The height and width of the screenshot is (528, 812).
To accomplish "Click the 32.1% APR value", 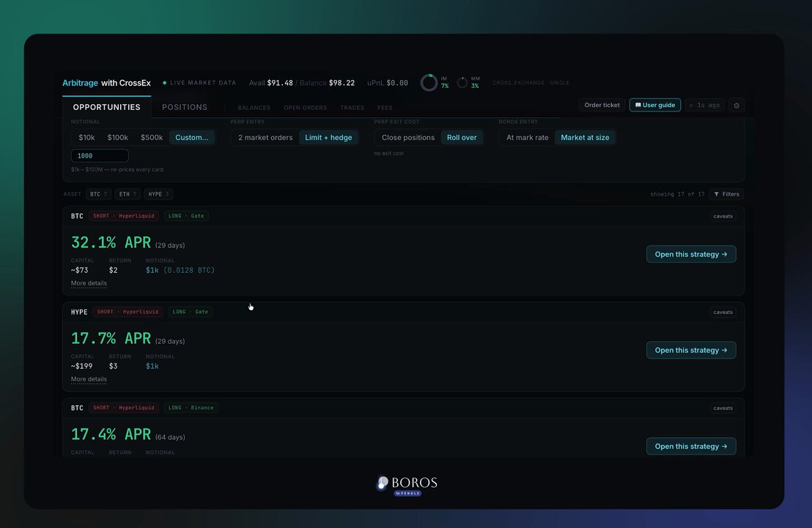I will pyautogui.click(x=111, y=243).
